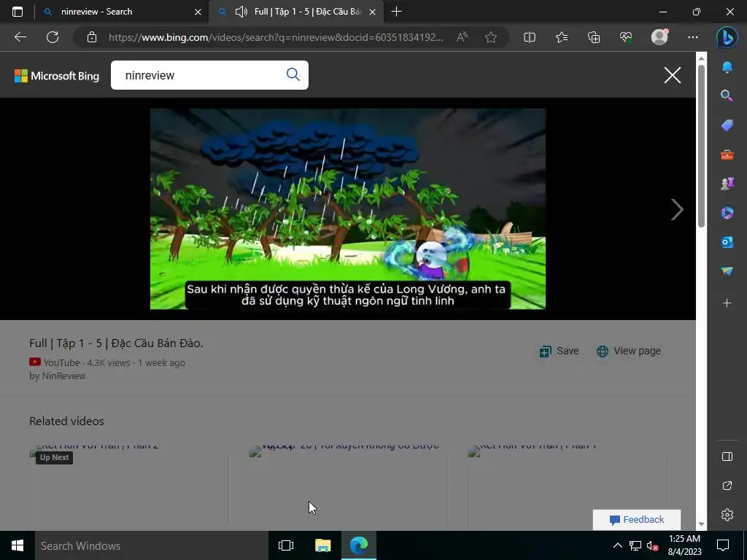Close the 'ninreview - Search' tab

pos(198,12)
